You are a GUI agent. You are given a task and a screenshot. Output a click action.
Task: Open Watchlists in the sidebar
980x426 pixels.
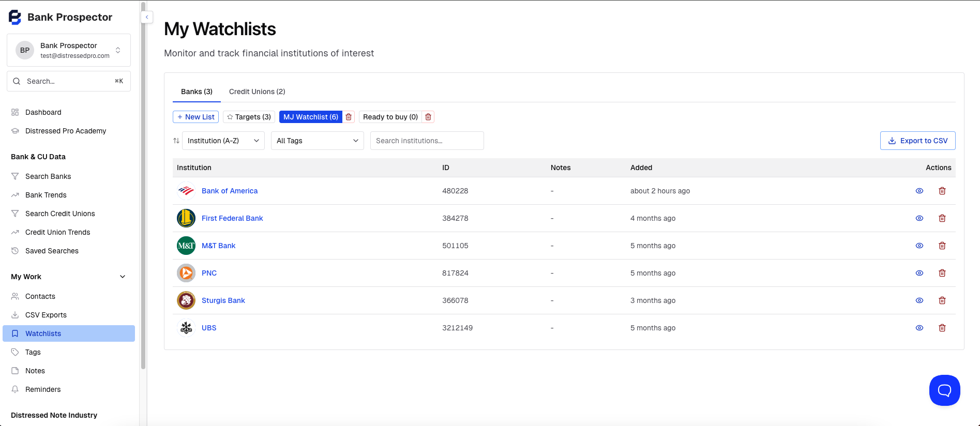(69, 333)
